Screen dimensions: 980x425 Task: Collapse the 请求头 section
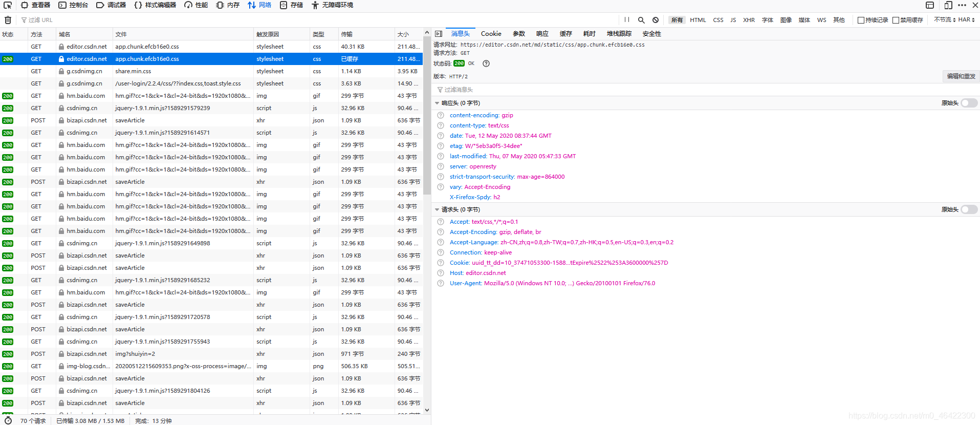point(437,209)
